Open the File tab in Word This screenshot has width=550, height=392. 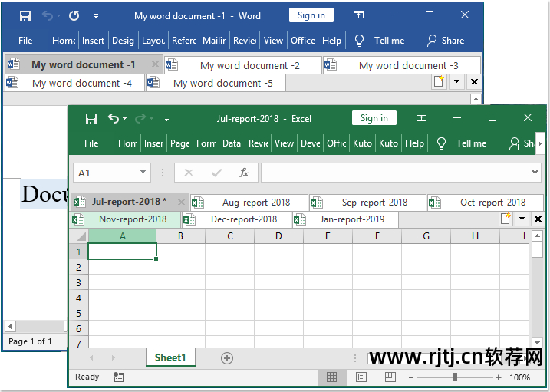(x=25, y=41)
